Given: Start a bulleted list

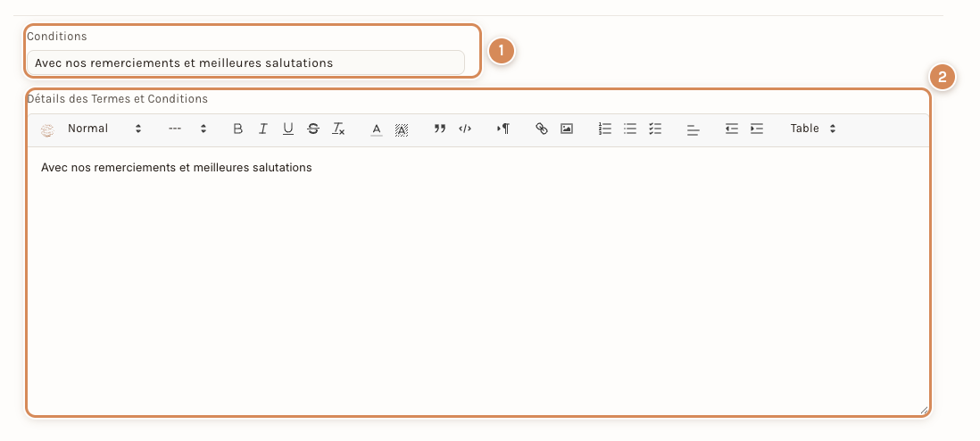Looking at the screenshot, I should [630, 129].
